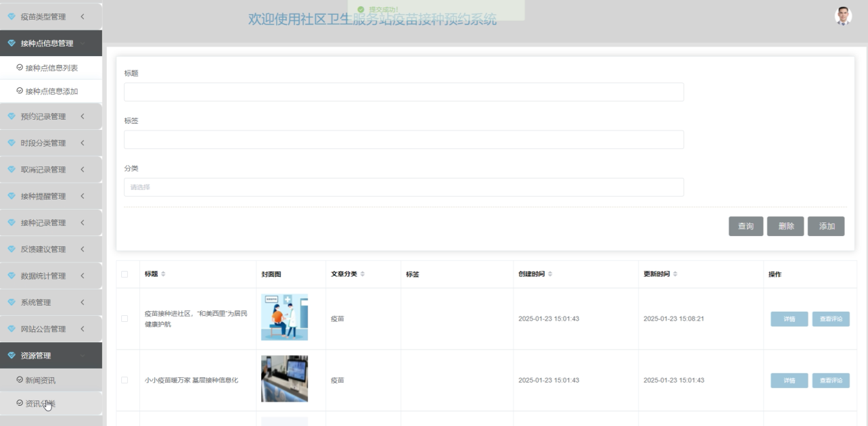Click 详情 for 疫苗接种进社区 row
This screenshot has height=426, width=868.
click(x=789, y=319)
